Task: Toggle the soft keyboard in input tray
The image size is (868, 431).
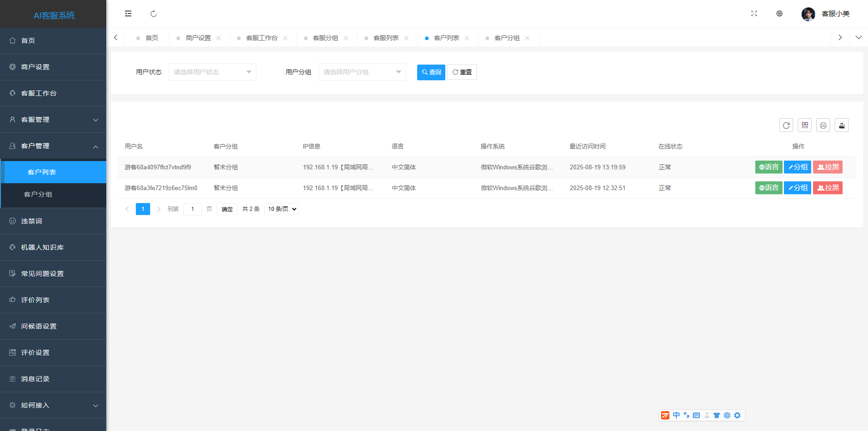Action: [x=696, y=415]
